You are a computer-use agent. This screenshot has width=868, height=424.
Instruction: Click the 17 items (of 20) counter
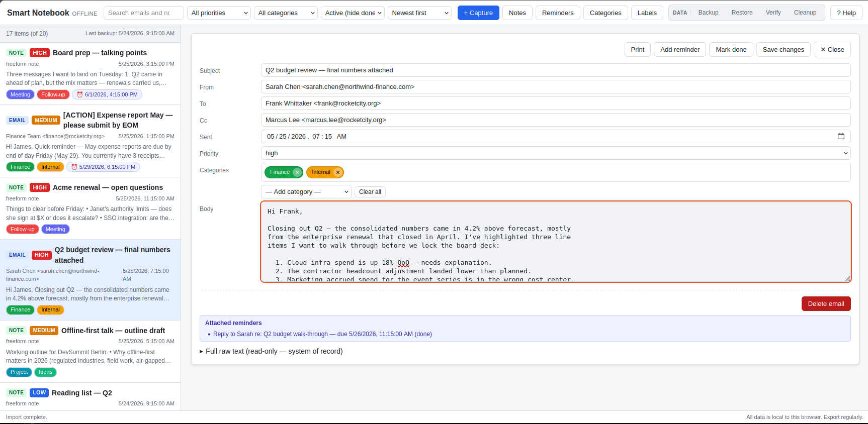tap(27, 34)
